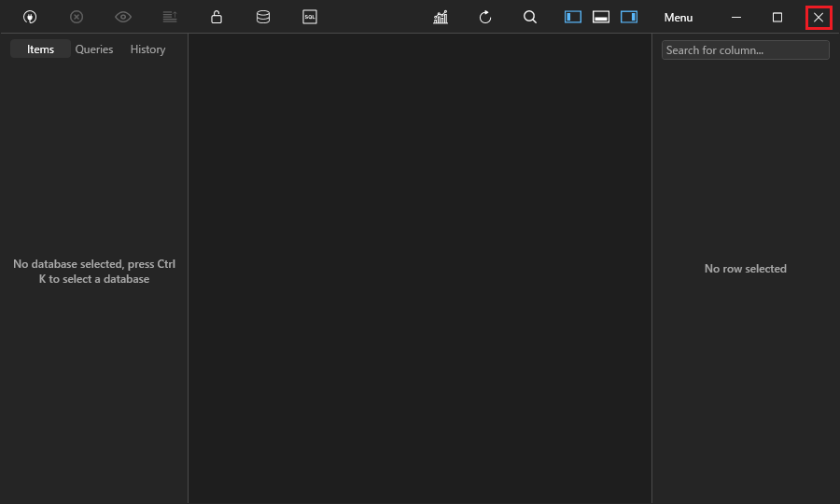Click the commit changes lines icon
Viewport: 840px width, 504px height.
(x=170, y=17)
